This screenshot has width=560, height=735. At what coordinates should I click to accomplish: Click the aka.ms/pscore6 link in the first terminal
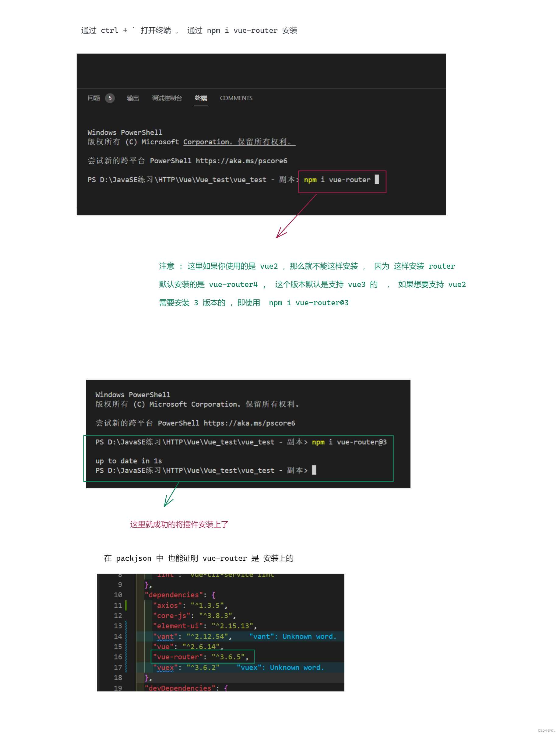click(241, 161)
